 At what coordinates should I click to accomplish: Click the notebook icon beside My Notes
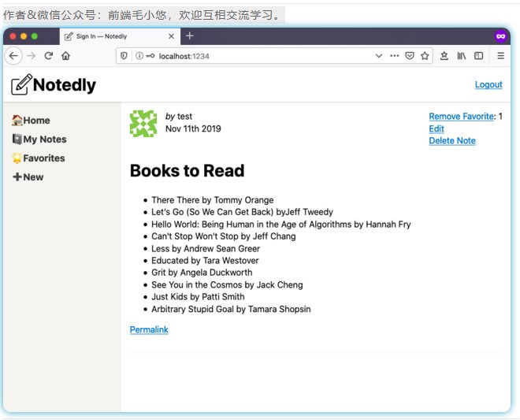click(17, 139)
